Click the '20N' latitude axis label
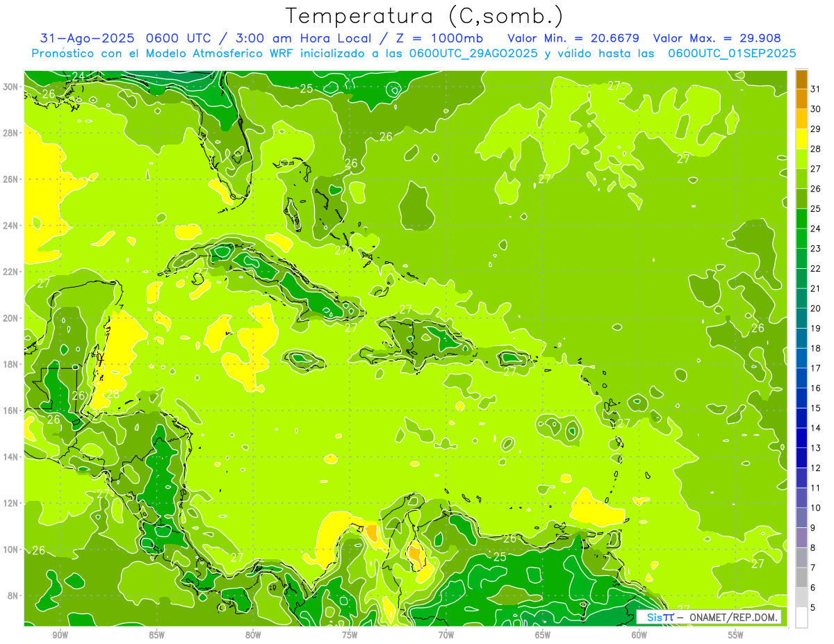Screen dimensions: 834x644 point(12,318)
